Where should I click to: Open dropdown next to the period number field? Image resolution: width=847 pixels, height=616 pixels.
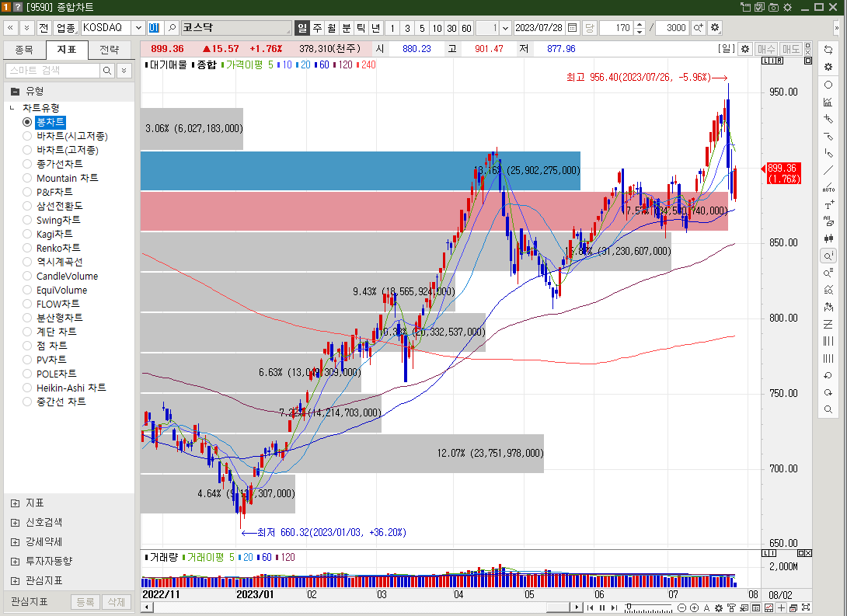click(x=505, y=27)
